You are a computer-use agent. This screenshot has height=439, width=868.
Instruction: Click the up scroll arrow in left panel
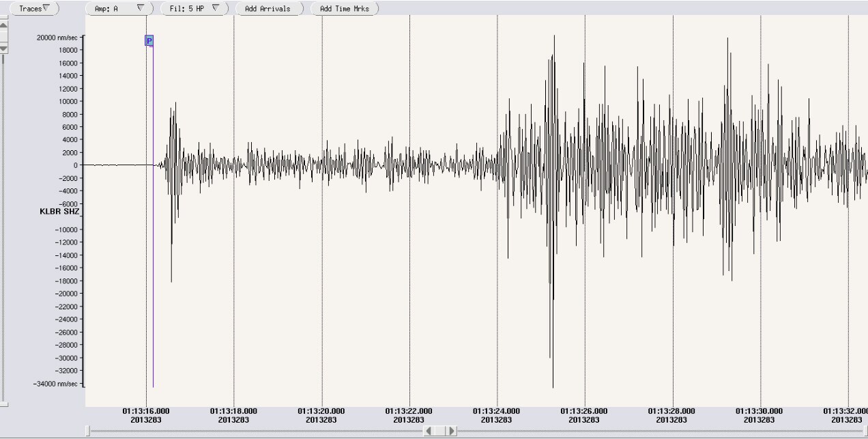point(3,25)
